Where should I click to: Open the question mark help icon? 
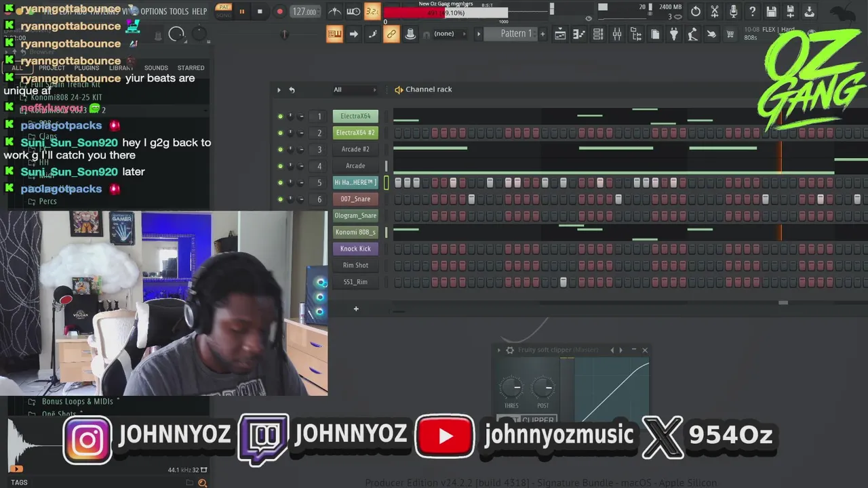[753, 12]
